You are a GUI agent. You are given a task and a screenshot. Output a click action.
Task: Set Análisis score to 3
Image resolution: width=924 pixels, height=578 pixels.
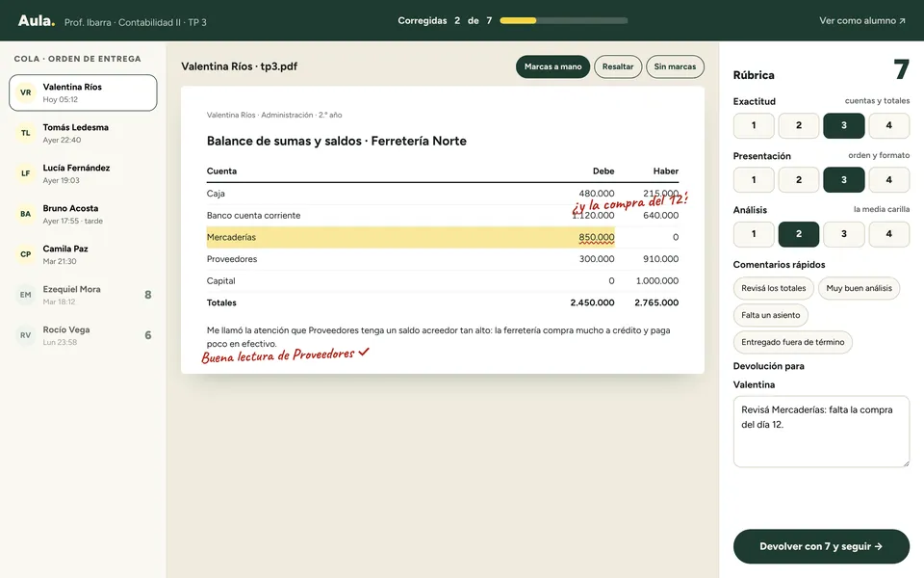click(x=844, y=234)
